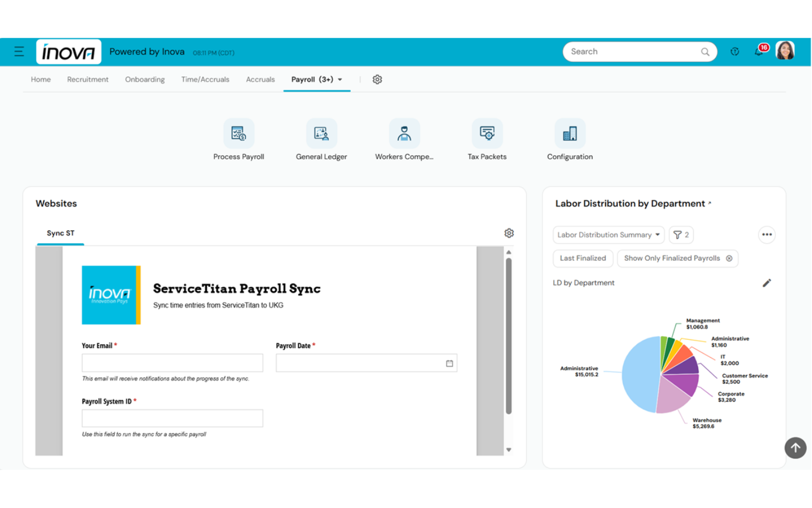Click the Your Email input field
Image resolution: width=812 pixels, height=508 pixels.
tap(173, 363)
